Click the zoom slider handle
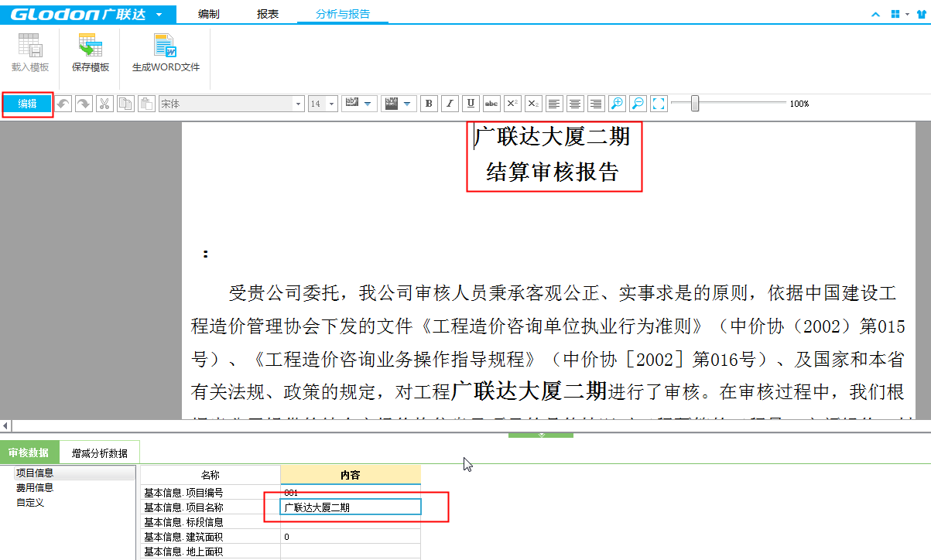931x560 pixels. [x=695, y=104]
